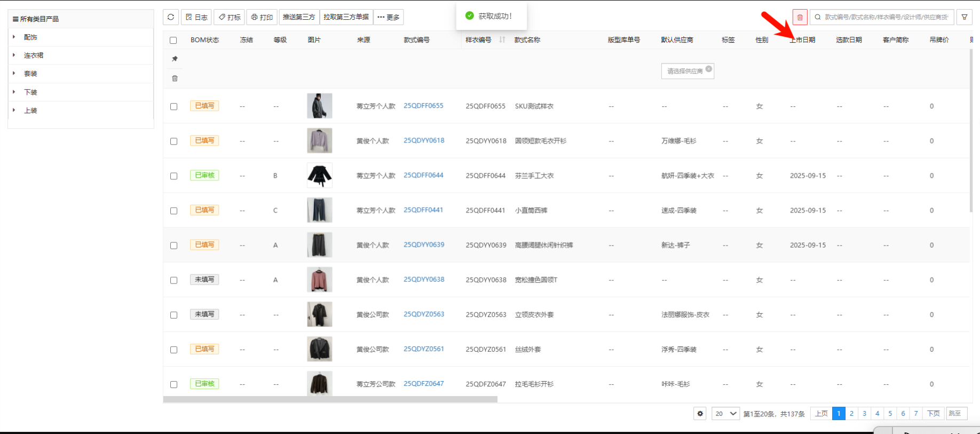Image resolution: width=980 pixels, height=434 pixels.
Task: Sort by the 样衣编号 column icon
Action: click(x=502, y=40)
